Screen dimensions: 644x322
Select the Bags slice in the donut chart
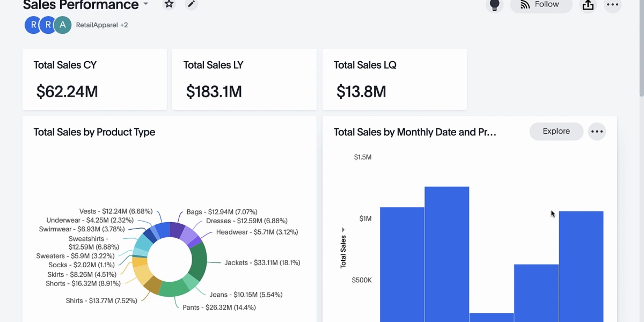(x=177, y=229)
